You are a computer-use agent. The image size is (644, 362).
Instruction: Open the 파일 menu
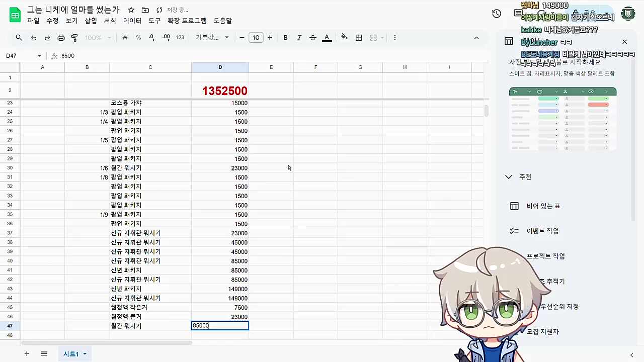(x=33, y=21)
